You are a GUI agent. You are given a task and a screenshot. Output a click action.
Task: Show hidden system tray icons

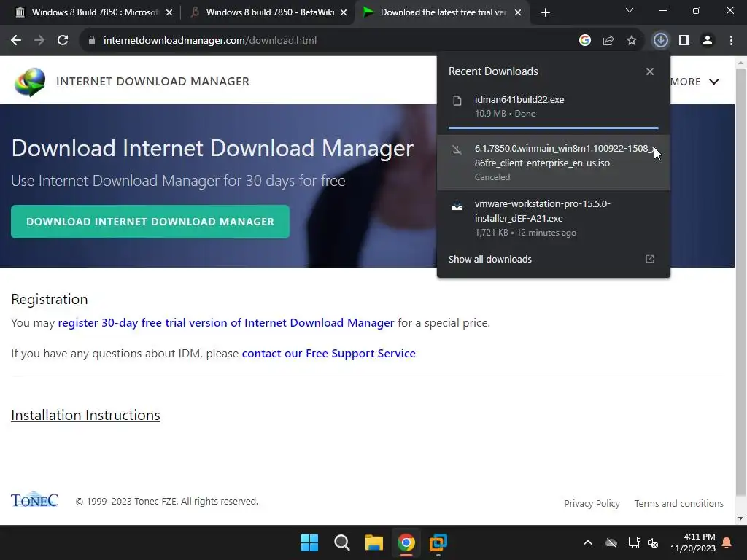[588, 542]
